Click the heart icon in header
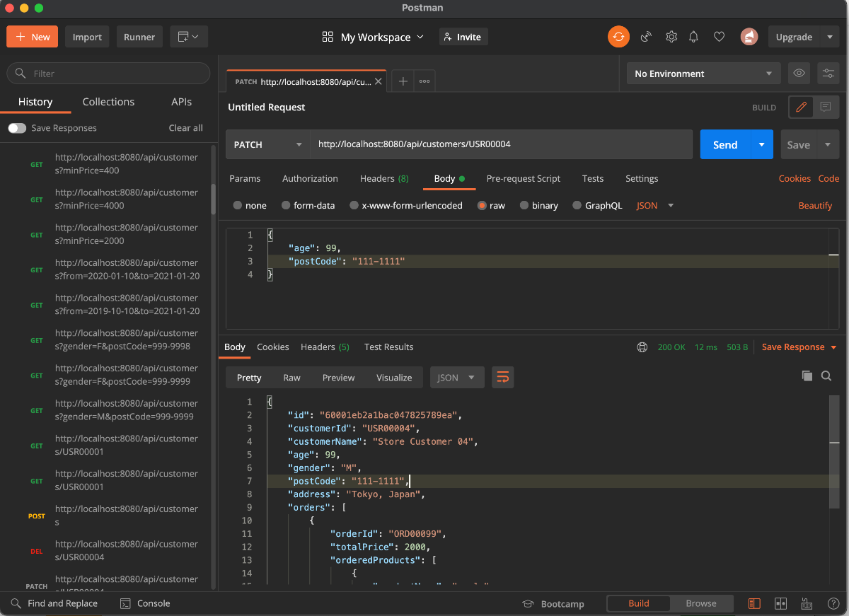The height and width of the screenshot is (616, 849). click(719, 37)
